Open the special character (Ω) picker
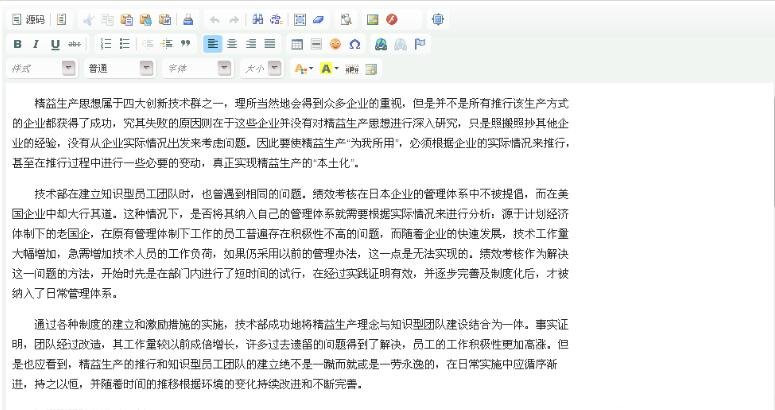The image size is (775, 410). point(355,44)
